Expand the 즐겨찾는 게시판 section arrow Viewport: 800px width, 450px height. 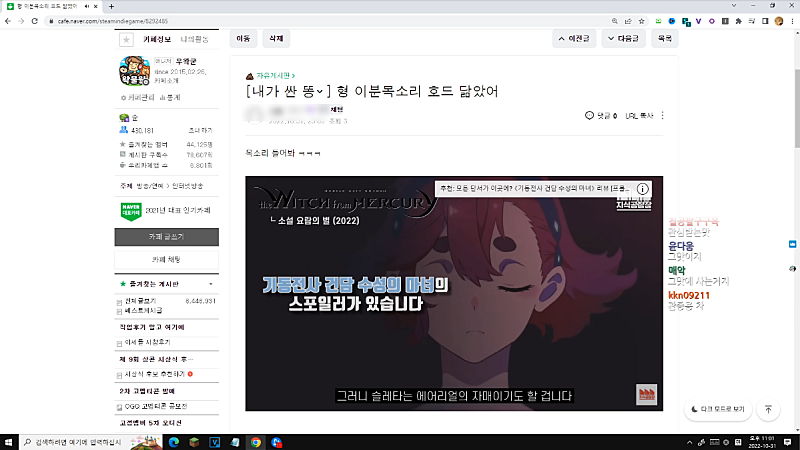(211, 284)
